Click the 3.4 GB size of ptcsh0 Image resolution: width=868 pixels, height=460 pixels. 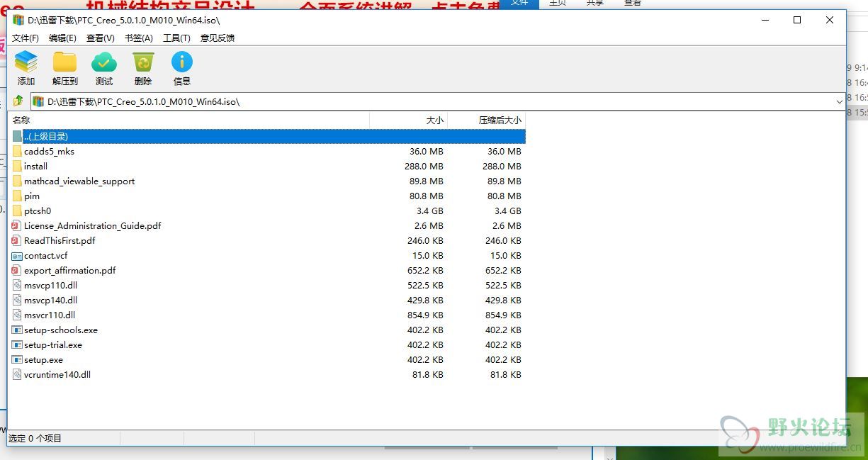coord(430,211)
